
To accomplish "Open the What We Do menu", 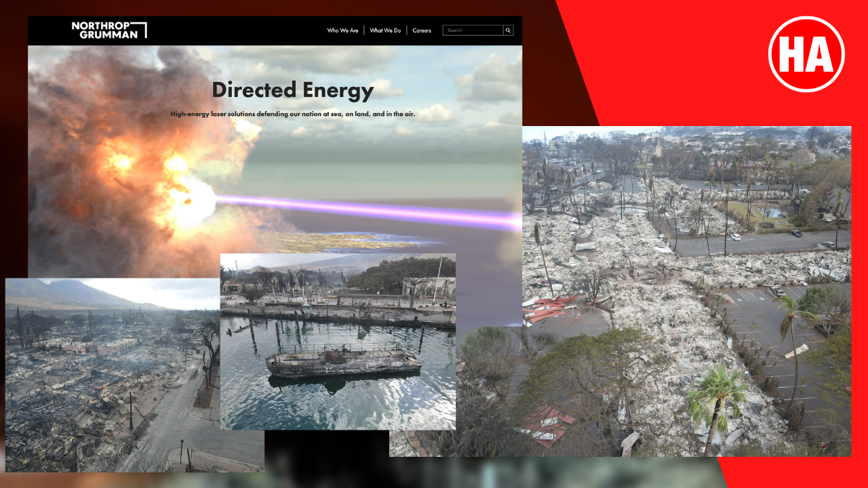I will pyautogui.click(x=385, y=30).
